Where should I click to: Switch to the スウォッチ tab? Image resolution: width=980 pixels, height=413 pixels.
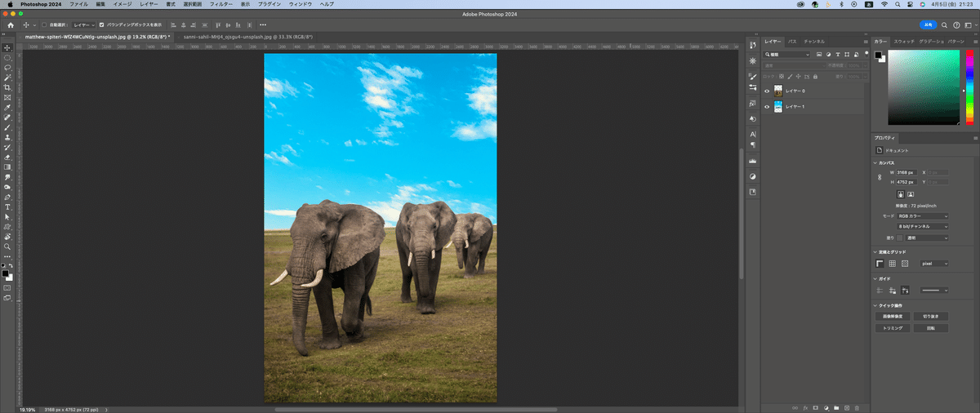(x=903, y=41)
